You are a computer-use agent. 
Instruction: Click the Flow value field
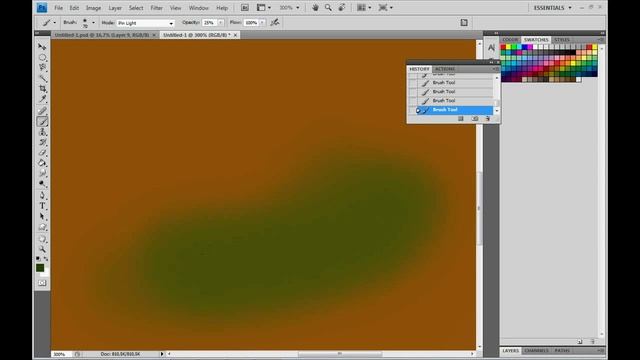click(251, 23)
